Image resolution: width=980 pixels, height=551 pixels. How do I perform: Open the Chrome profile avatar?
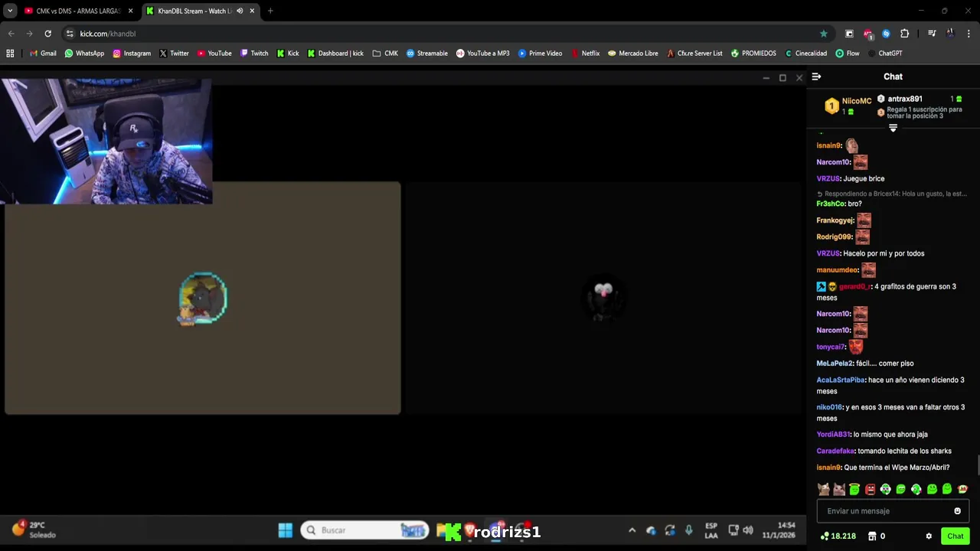[950, 34]
